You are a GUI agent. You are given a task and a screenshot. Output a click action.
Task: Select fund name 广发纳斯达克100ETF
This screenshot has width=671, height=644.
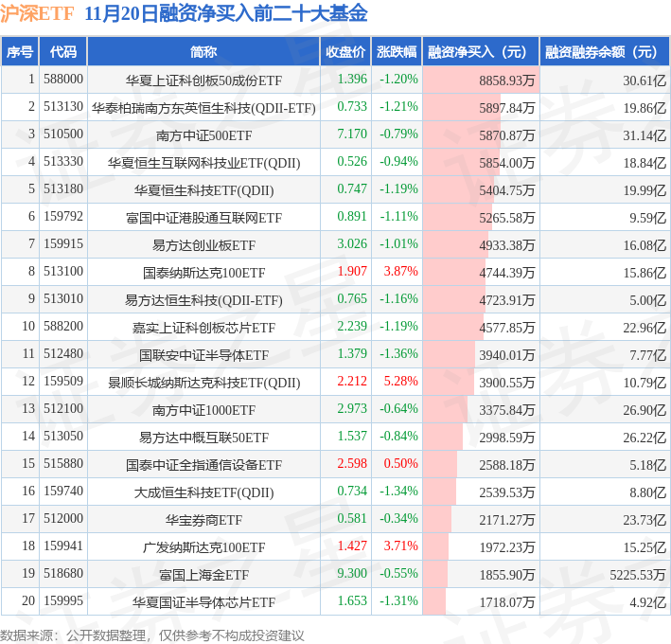click(x=203, y=547)
